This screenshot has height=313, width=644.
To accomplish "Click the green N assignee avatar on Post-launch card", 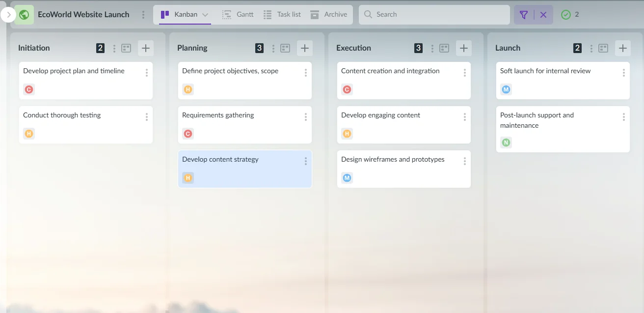I will point(506,142).
